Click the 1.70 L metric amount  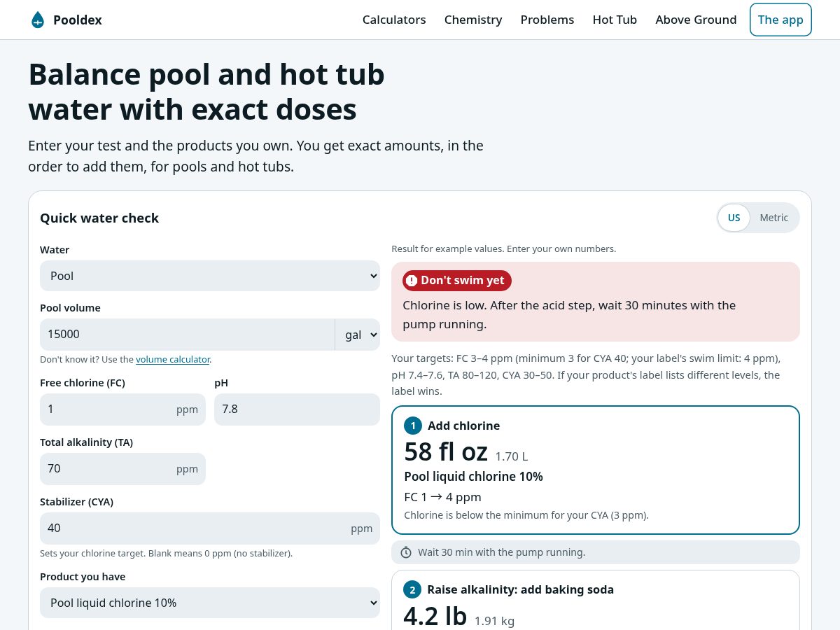click(512, 456)
